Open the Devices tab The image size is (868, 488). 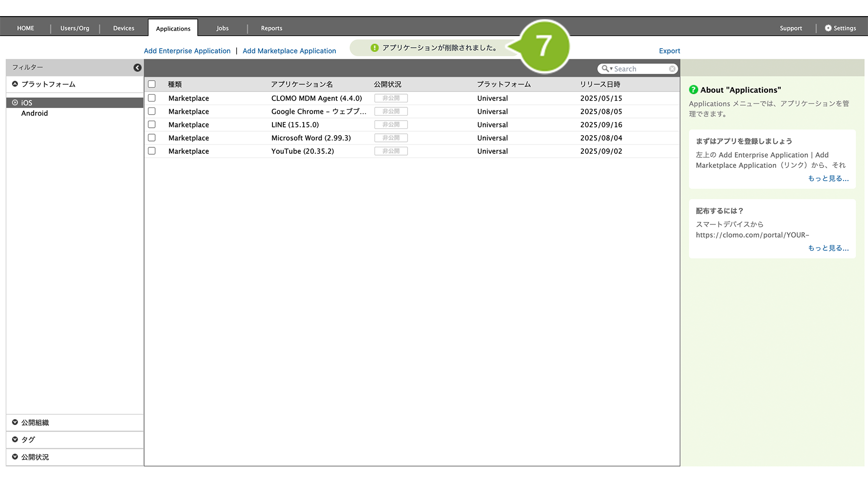click(x=124, y=28)
